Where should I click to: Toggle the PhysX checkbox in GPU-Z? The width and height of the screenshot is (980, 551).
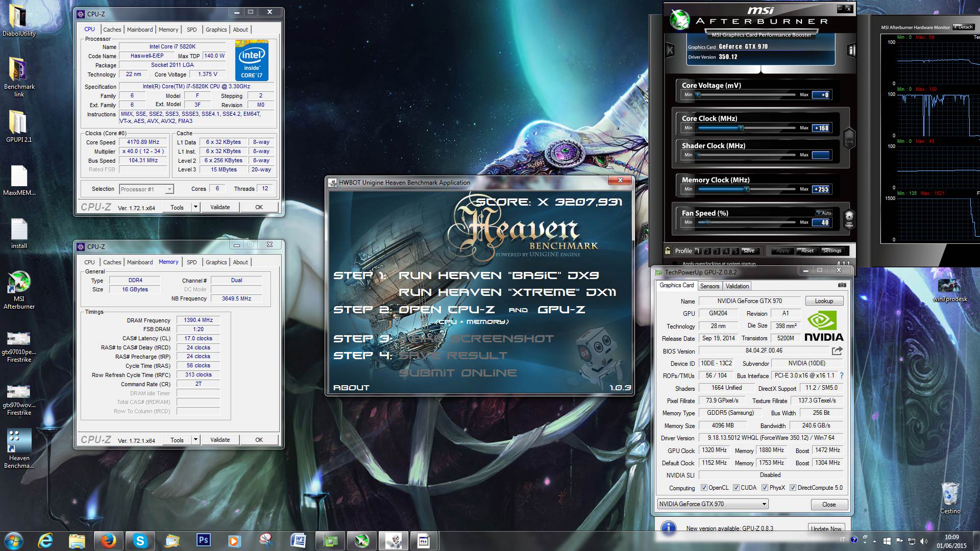(x=765, y=488)
